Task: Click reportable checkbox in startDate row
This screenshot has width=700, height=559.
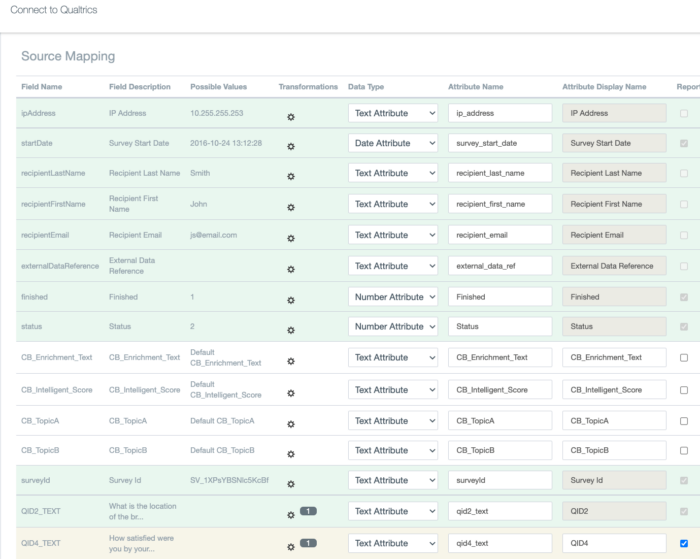Action: click(x=683, y=143)
